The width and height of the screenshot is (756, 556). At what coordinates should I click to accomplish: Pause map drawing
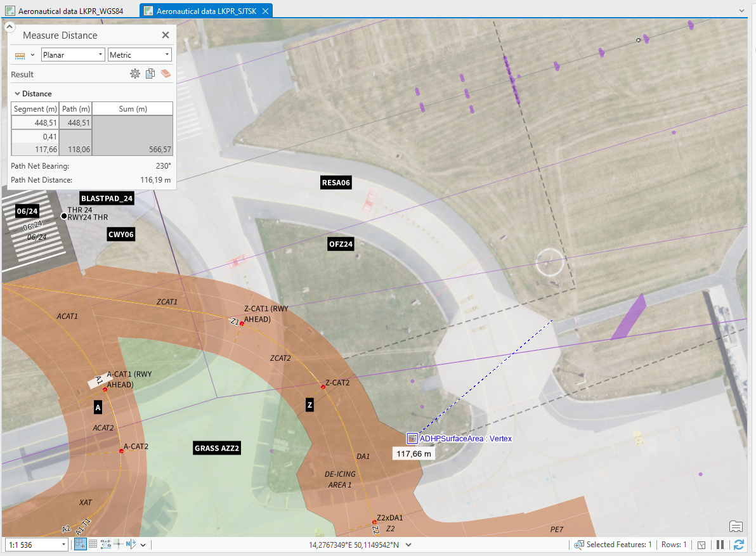(720, 545)
